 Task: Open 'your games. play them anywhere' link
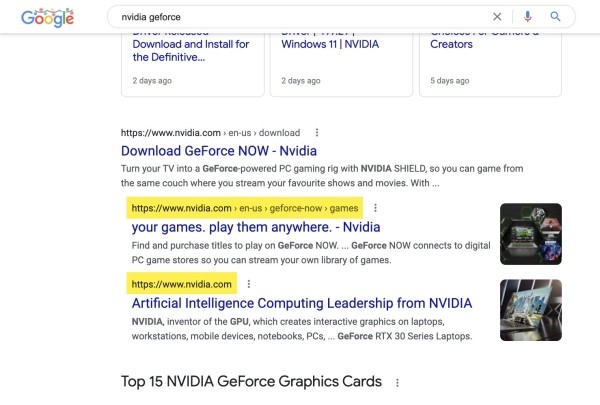point(245,228)
